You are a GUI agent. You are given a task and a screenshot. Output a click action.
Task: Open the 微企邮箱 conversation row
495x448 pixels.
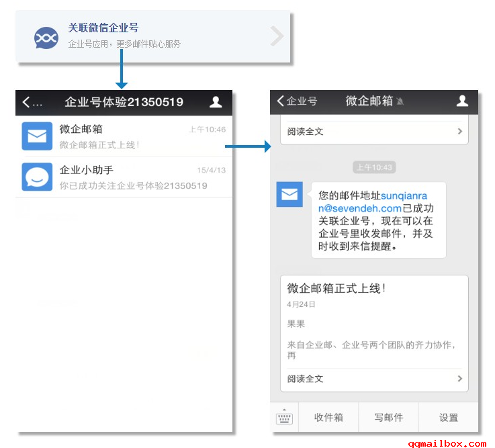pyautogui.click(x=124, y=136)
